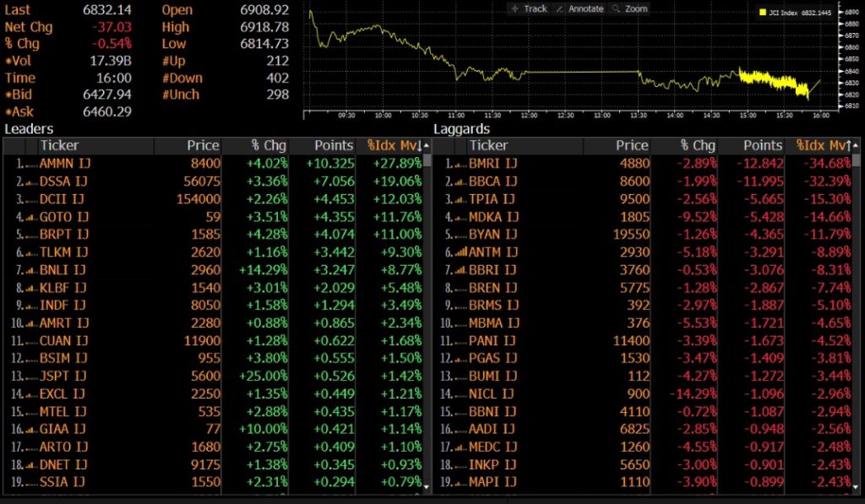This screenshot has height=504, width=865.
Task: Open the Ask field label in the summary
Action: pyautogui.click(x=19, y=111)
